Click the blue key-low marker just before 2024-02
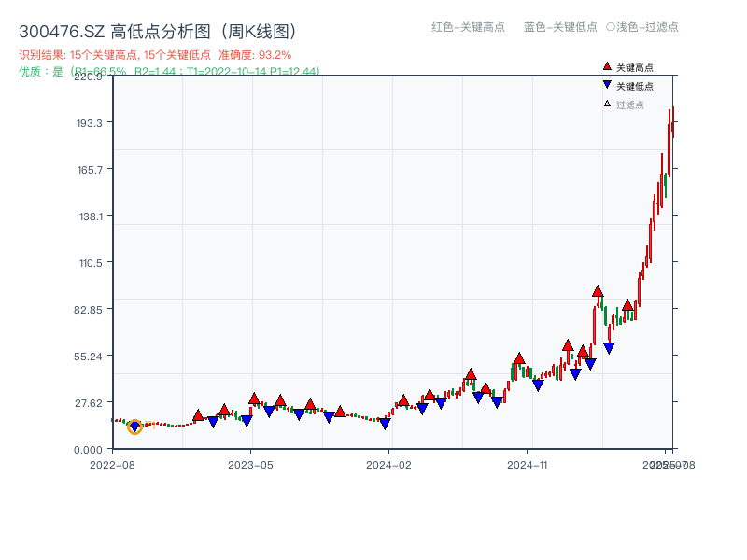Viewport: 747px width, 560px height. pos(385,424)
